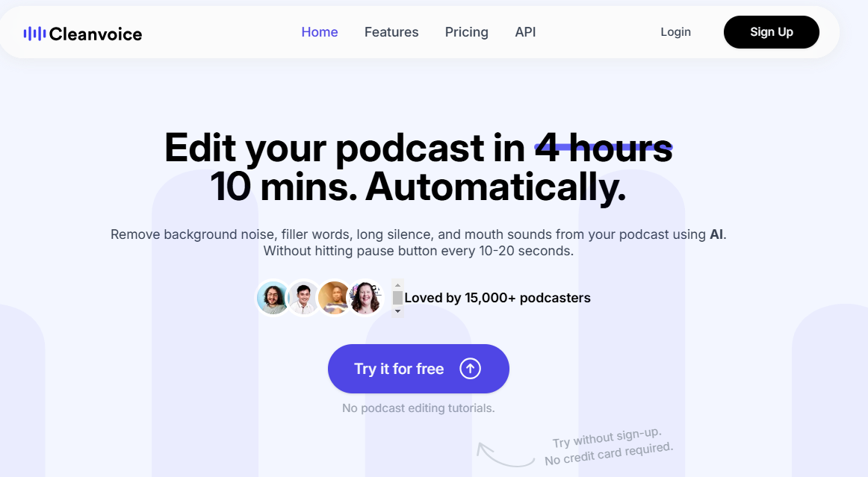Open the Pricing page

pos(466,32)
